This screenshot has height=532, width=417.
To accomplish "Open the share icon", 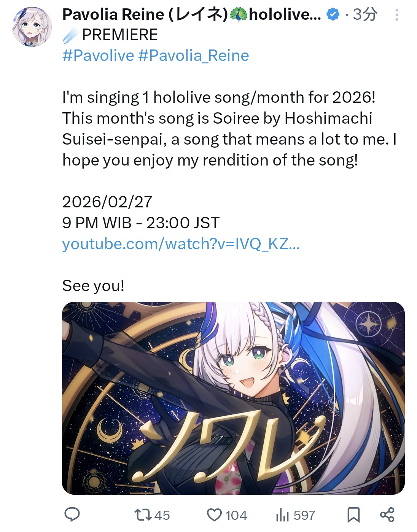I will 387,514.
